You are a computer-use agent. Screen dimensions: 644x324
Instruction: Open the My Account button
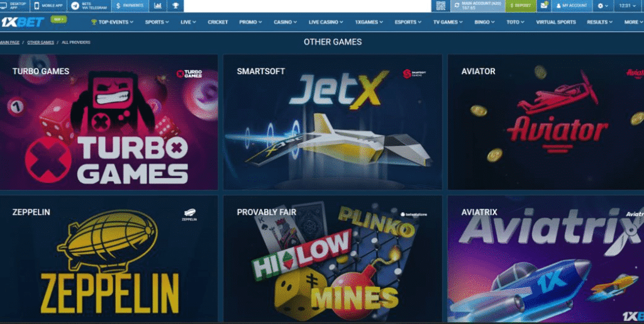pyautogui.click(x=571, y=6)
